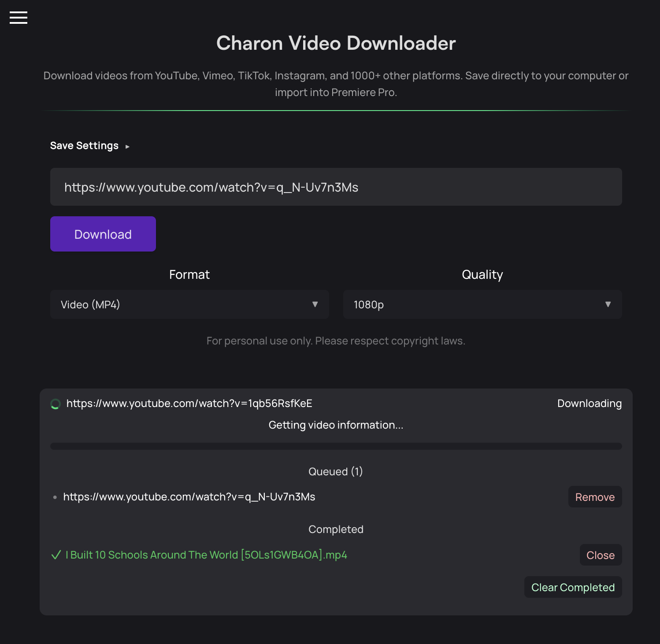Click the bullet dot beside the queued URL
Viewport: 660px width, 644px height.
[55, 497]
